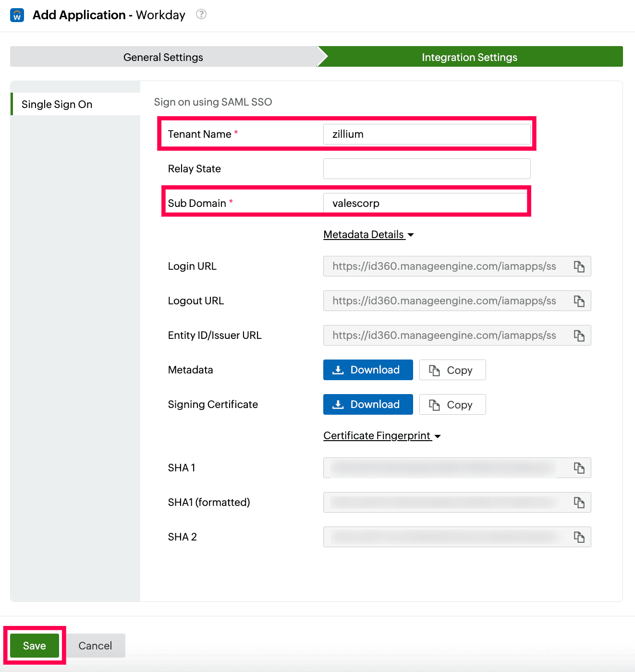Cancel the application setup
This screenshot has width=635, height=672.
point(95,646)
